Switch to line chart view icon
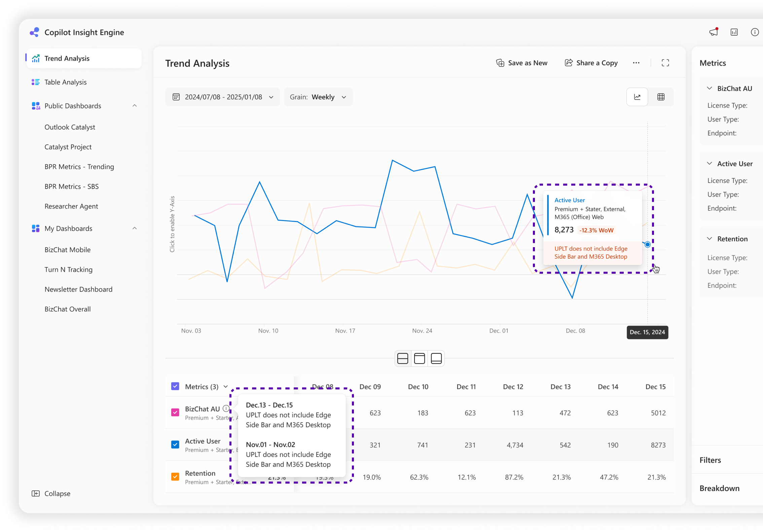The height and width of the screenshot is (532, 763). [x=637, y=97]
